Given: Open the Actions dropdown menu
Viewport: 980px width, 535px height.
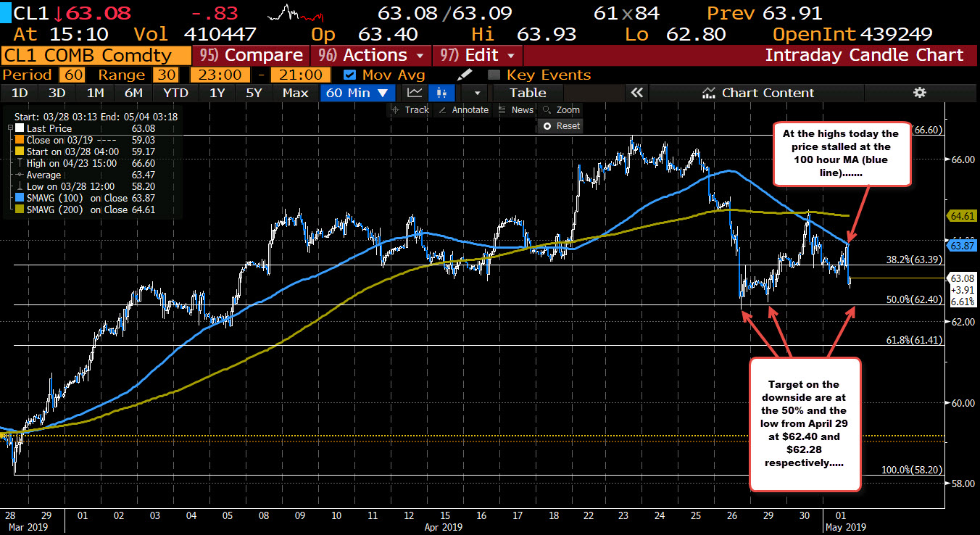Looking at the screenshot, I should coord(370,55).
